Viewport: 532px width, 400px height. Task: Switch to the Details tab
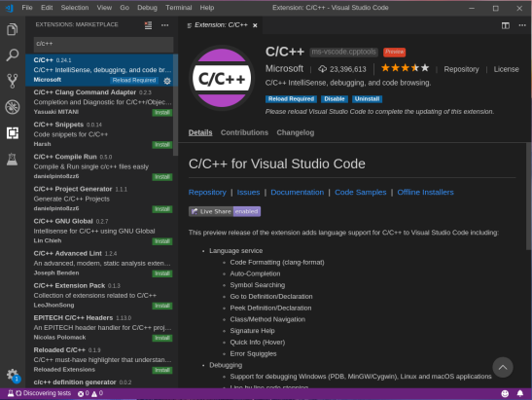pyautogui.click(x=200, y=132)
